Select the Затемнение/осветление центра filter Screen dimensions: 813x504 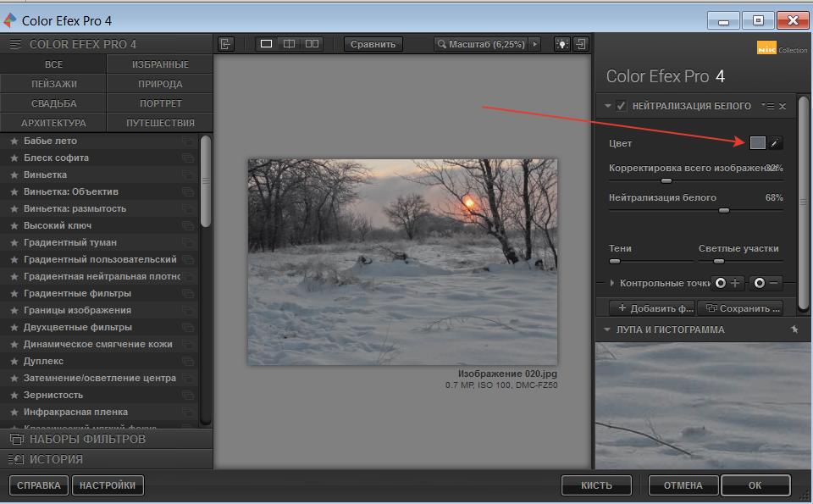click(x=99, y=378)
